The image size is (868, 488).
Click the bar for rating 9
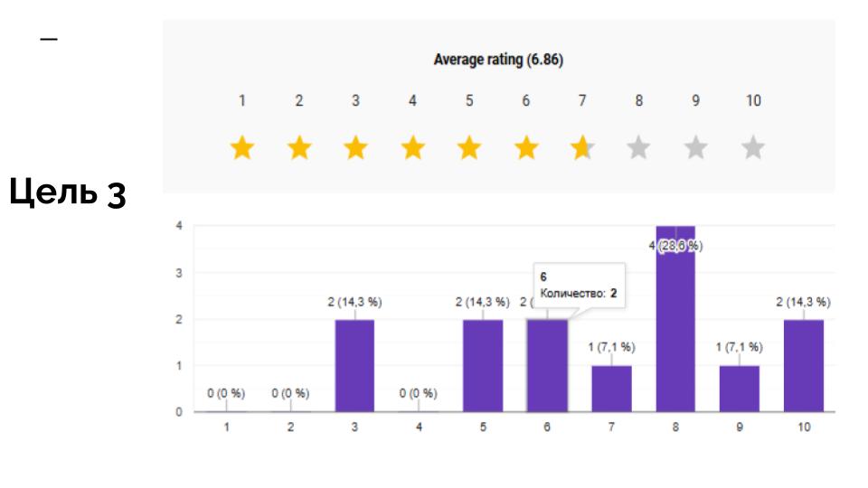(740, 389)
